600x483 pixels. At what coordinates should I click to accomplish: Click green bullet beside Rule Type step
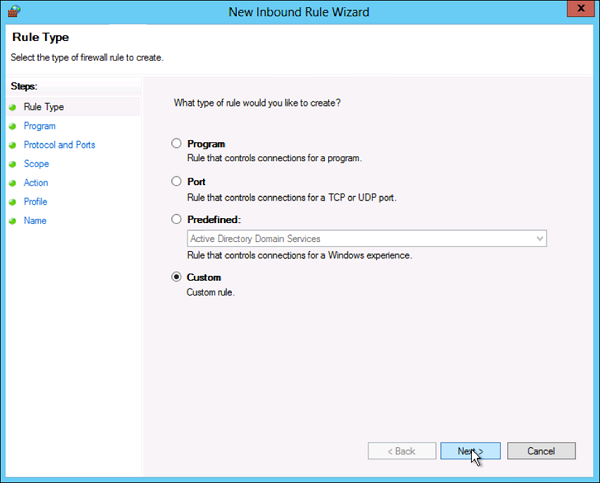click(13, 107)
